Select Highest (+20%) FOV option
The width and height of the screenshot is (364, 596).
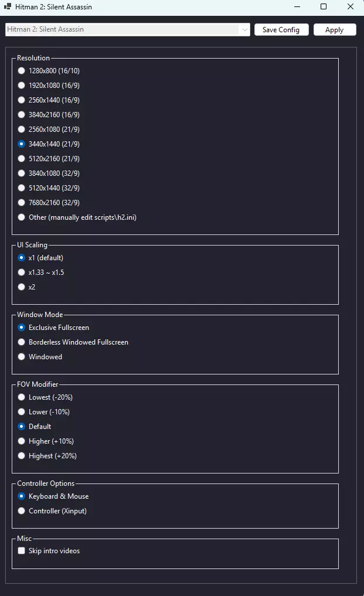(x=22, y=456)
